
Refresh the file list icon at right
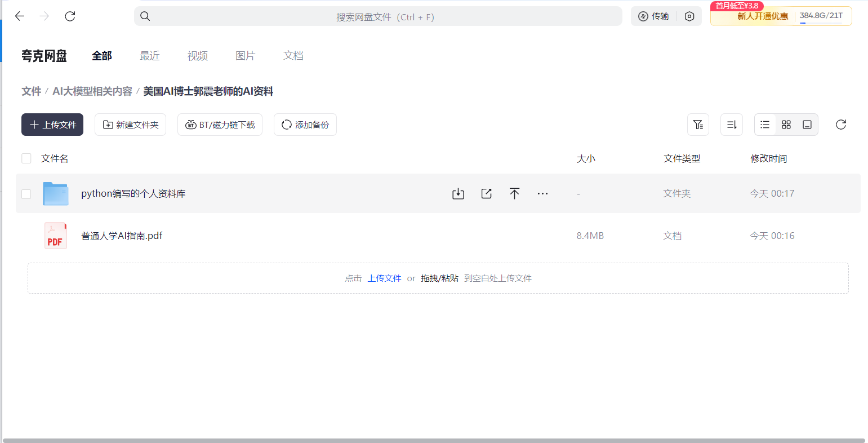pos(841,125)
